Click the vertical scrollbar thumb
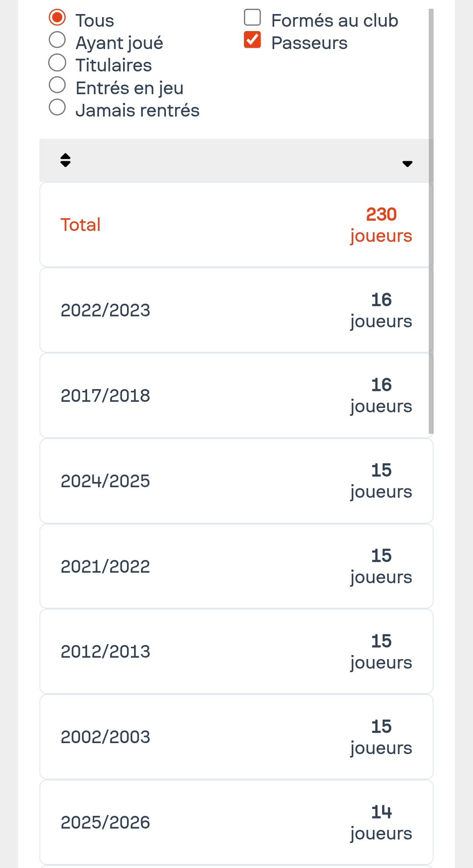 431,219
